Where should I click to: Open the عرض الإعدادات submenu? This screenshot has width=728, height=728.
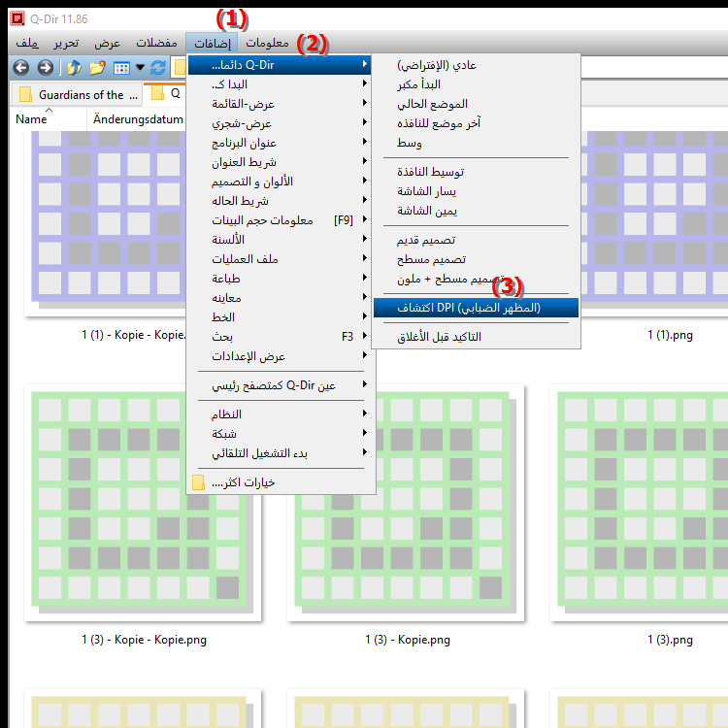280,356
